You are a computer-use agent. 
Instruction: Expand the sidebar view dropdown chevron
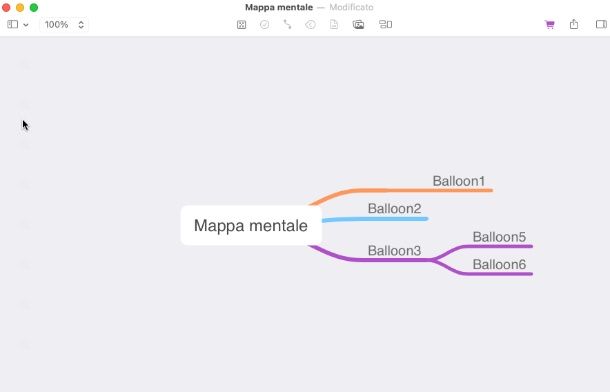pyautogui.click(x=26, y=25)
